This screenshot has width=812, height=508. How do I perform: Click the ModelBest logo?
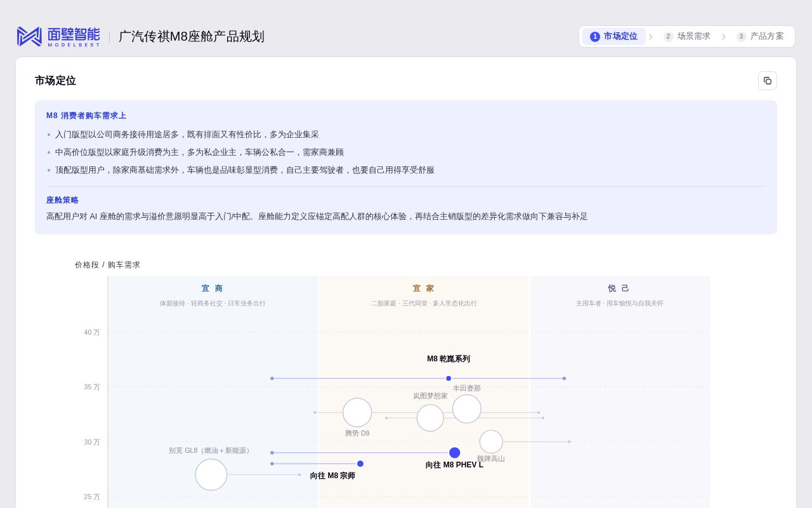point(58,37)
